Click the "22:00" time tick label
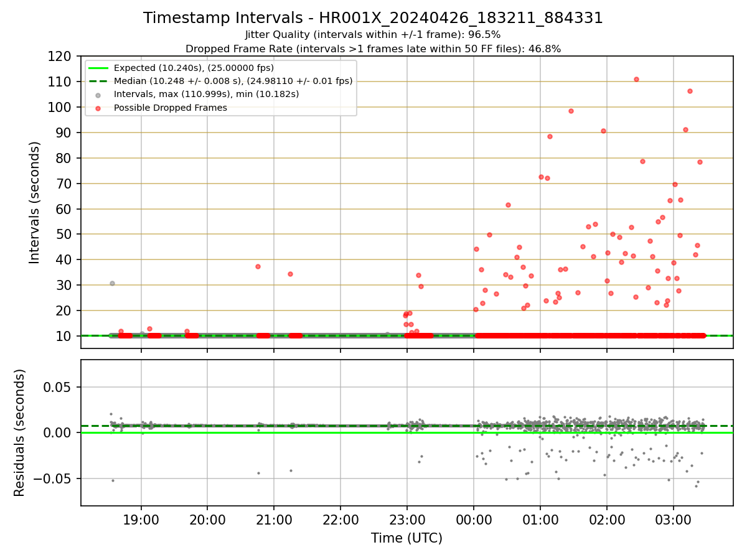747x560 pixels. (341, 519)
